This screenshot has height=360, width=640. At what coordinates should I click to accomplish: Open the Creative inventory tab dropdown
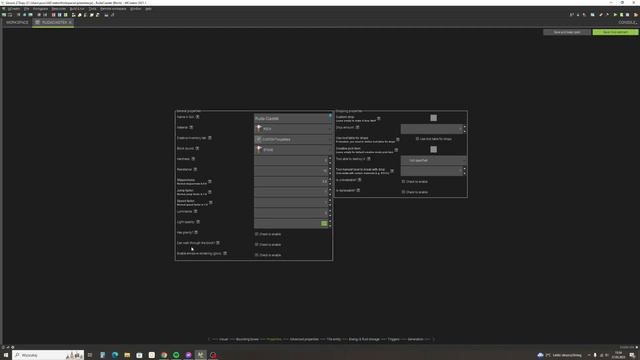click(x=293, y=139)
